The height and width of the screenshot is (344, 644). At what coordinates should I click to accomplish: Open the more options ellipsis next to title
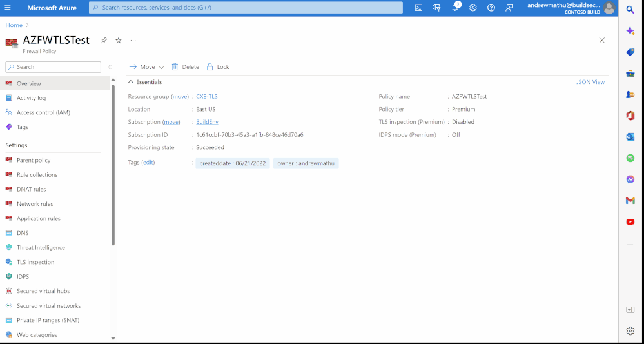(x=133, y=40)
